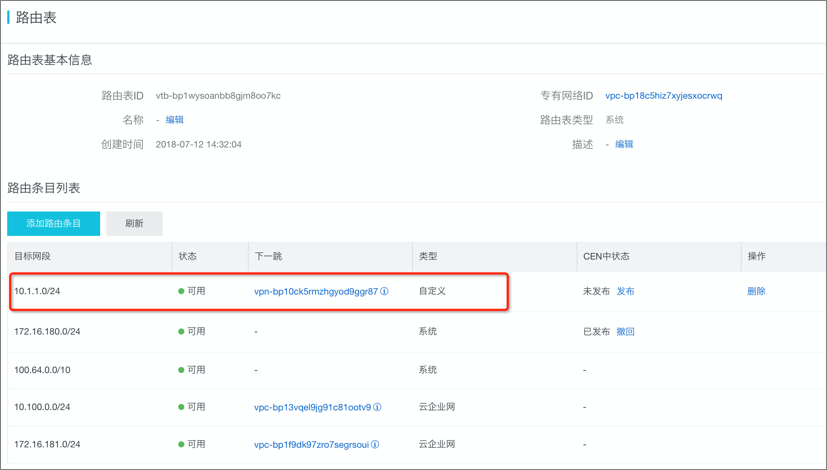Select the 100.64.0.0/10 route row
This screenshot has width=827, height=470.
click(x=416, y=370)
